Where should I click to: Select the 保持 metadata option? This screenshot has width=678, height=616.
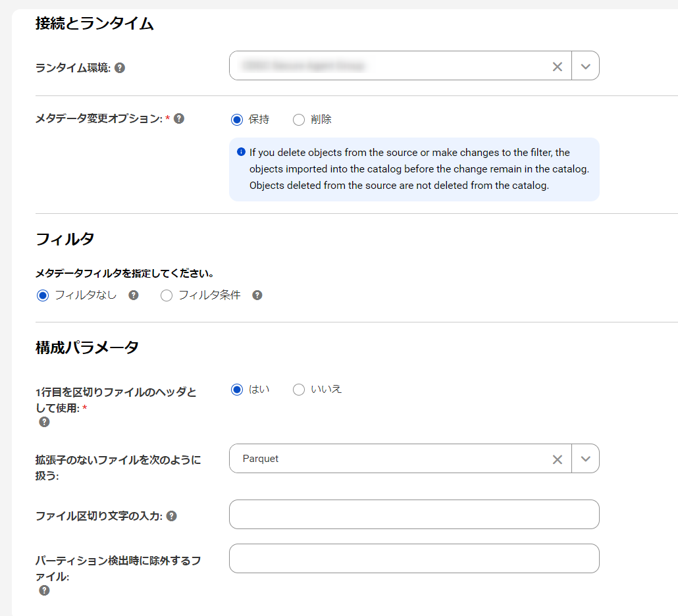coord(237,120)
